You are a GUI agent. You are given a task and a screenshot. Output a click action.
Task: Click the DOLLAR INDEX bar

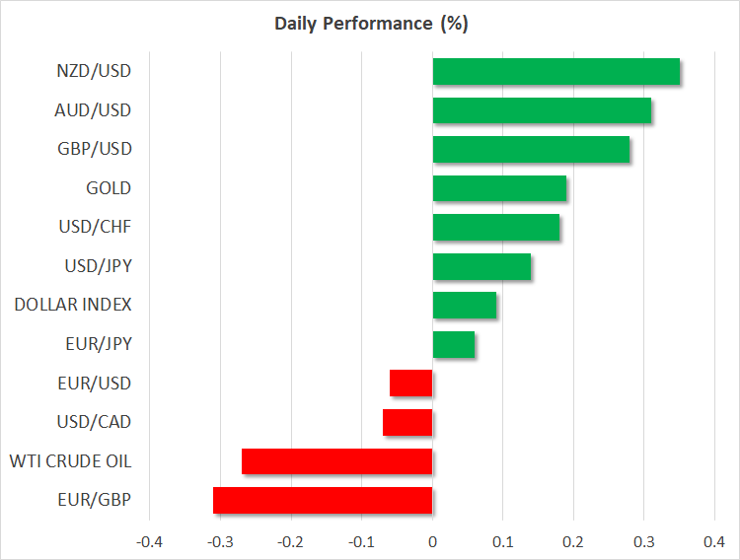click(465, 306)
